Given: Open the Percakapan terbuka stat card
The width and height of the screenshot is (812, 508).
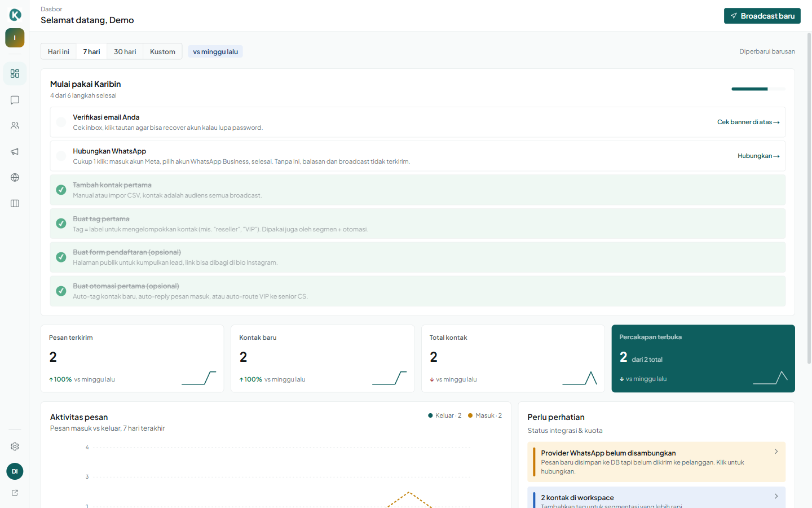Looking at the screenshot, I should pyautogui.click(x=703, y=358).
